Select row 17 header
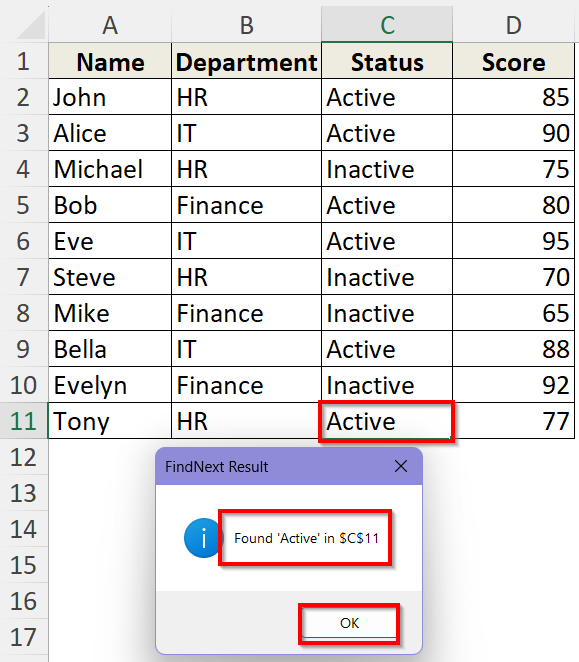Viewport: 579px width, 662px height. (24, 637)
